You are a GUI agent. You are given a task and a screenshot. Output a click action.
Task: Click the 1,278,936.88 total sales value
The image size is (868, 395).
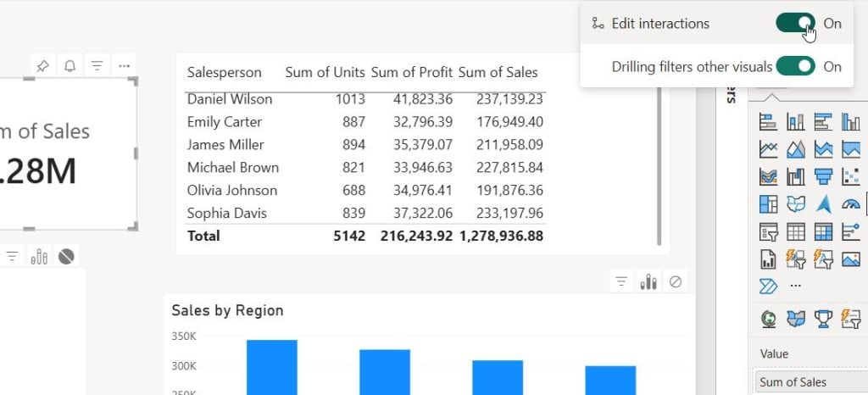tap(502, 236)
